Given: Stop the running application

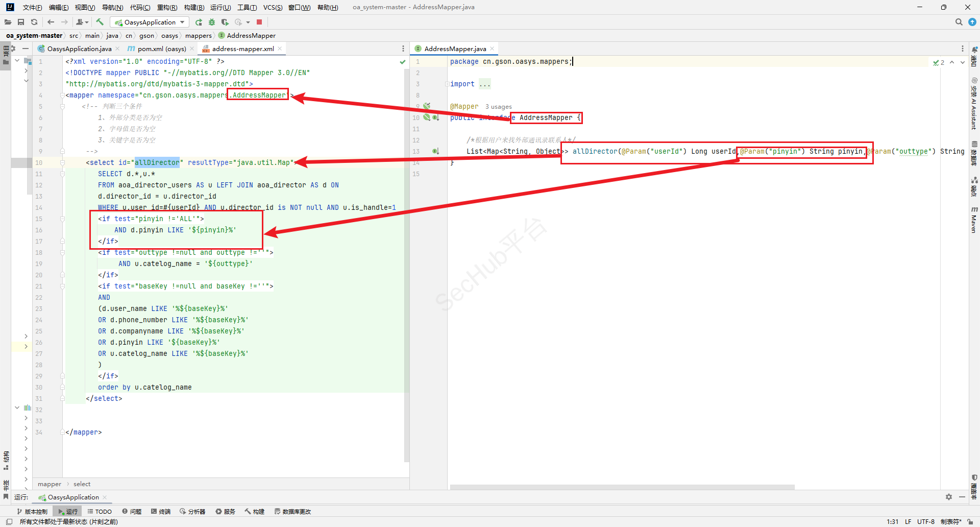Looking at the screenshot, I should pyautogui.click(x=259, y=22).
